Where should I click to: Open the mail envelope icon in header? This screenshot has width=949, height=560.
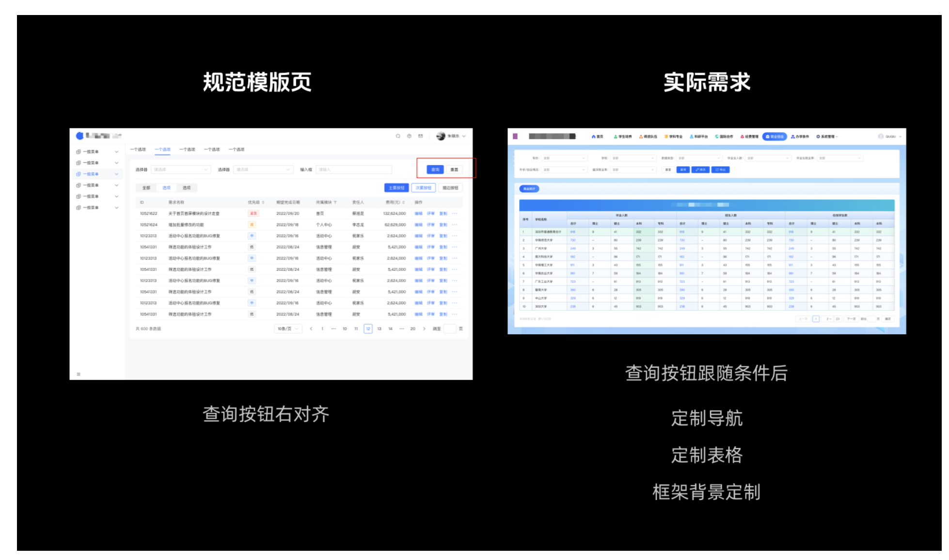click(x=420, y=136)
